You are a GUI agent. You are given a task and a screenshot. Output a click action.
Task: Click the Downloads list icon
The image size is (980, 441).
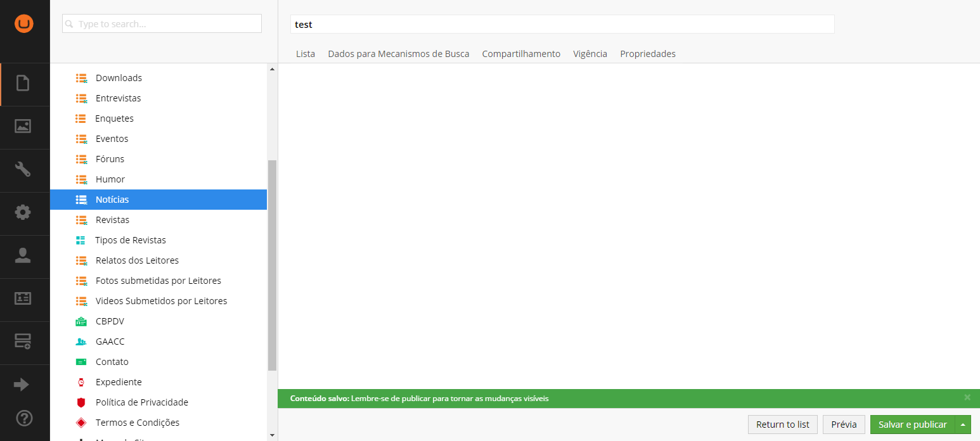pyautogui.click(x=81, y=78)
